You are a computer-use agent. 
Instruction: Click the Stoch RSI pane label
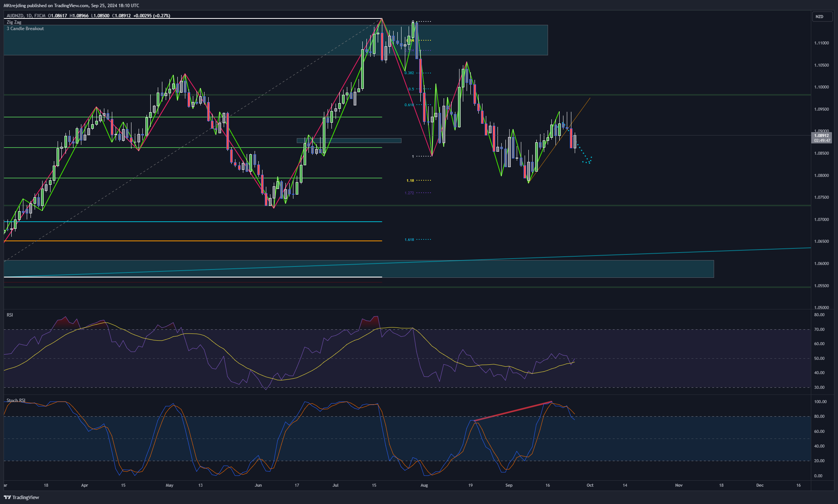tap(16, 400)
